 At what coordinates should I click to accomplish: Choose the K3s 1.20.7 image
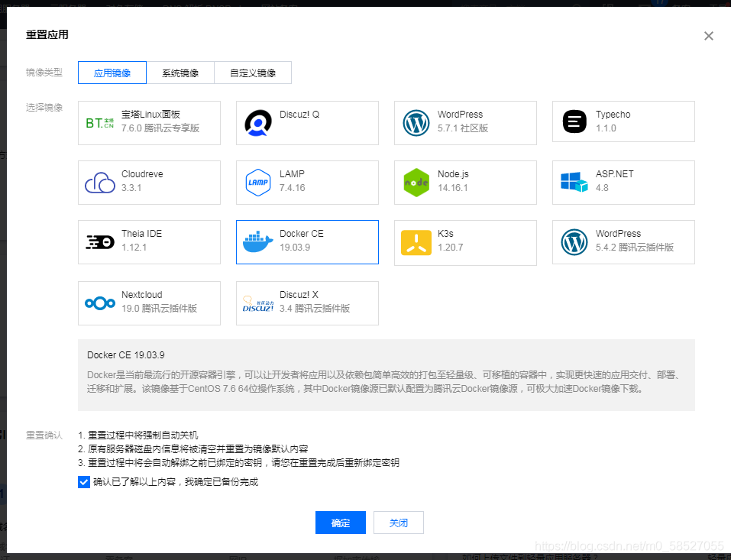(465, 242)
